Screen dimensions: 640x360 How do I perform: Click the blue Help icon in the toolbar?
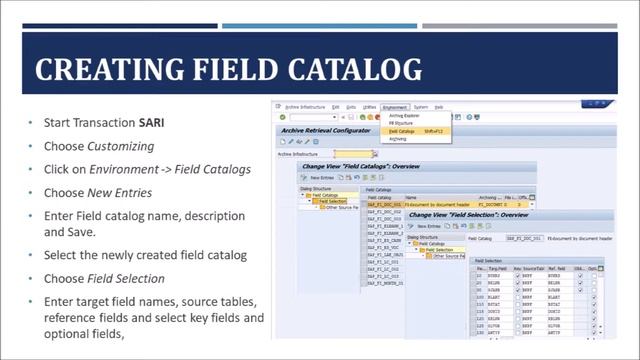click(469, 117)
